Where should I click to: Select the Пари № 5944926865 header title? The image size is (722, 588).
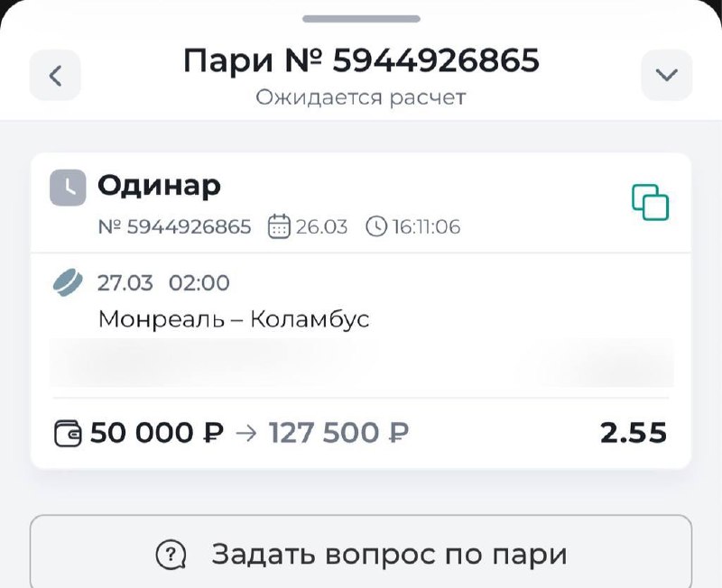361,60
